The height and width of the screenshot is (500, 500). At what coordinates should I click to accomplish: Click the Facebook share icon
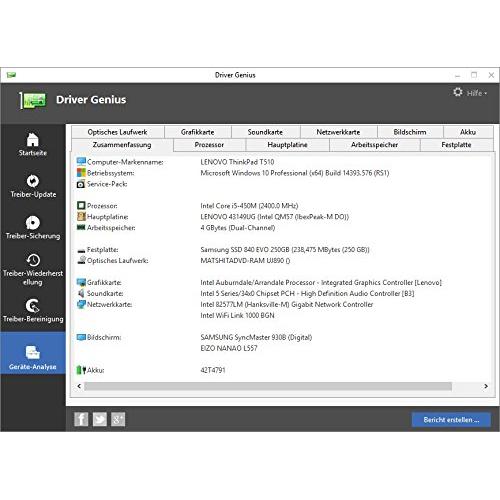coord(81,419)
